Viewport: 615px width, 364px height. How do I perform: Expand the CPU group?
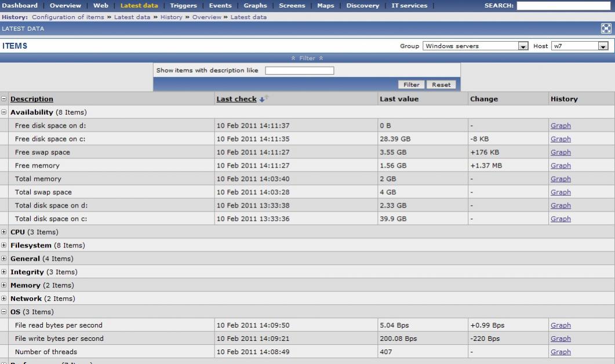coord(3,232)
